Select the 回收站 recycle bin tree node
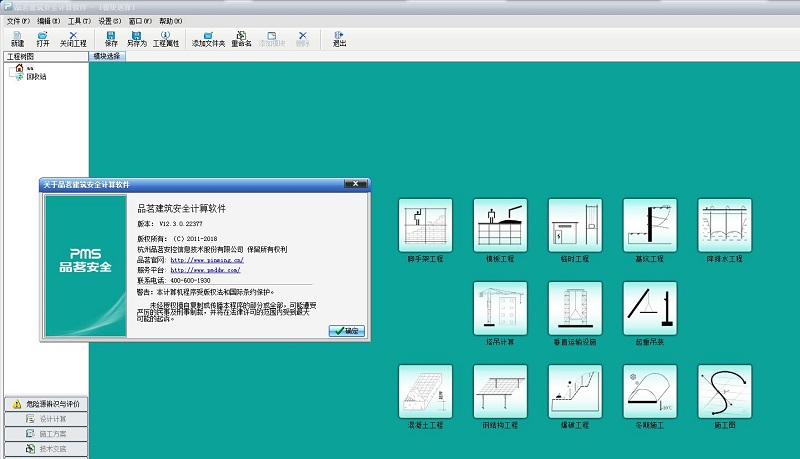Image resolution: width=800 pixels, height=459 pixels. 35,77
